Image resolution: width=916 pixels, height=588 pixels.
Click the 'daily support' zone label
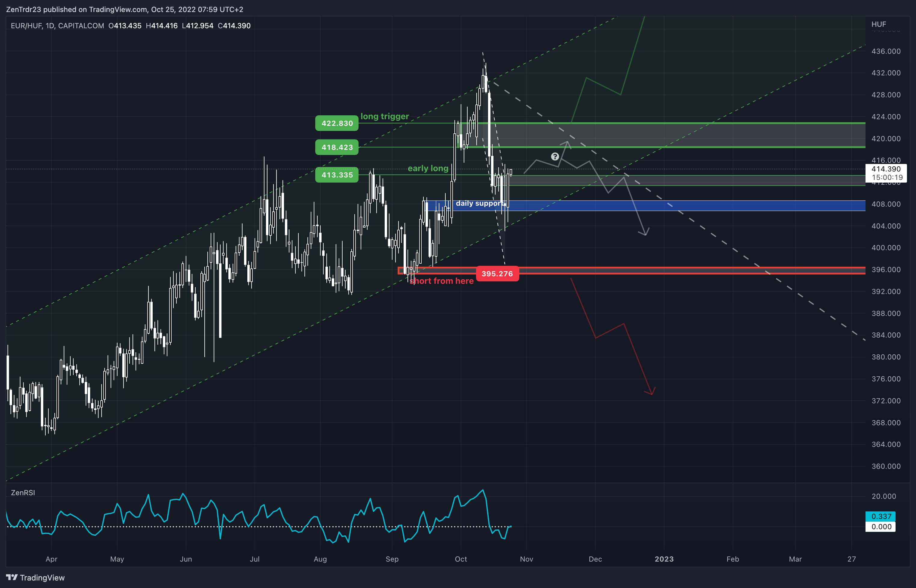pos(479,204)
